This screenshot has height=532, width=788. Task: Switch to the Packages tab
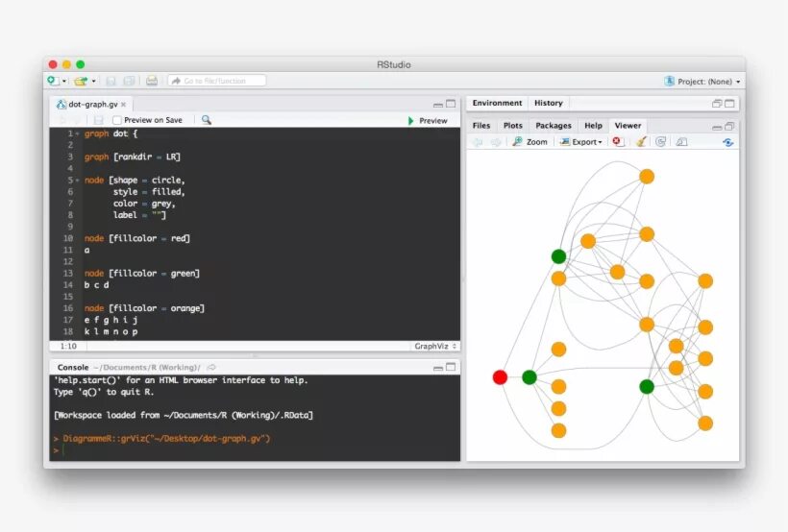tap(554, 126)
